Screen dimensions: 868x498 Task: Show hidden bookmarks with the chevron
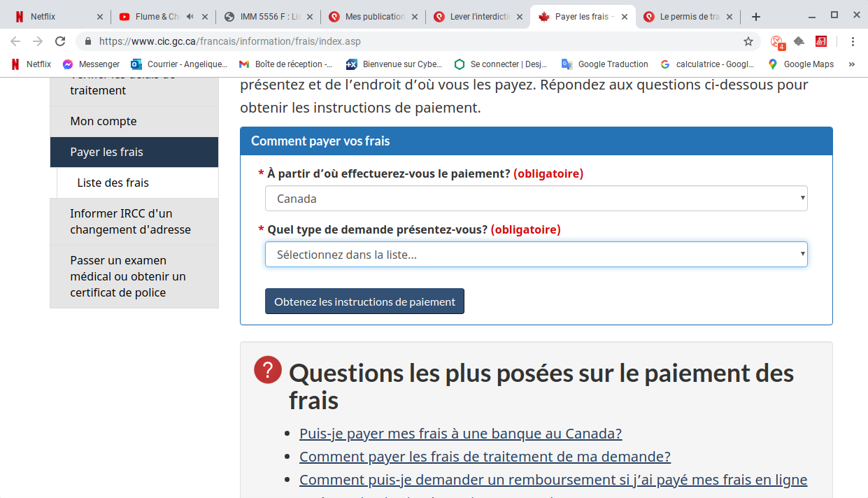[x=851, y=64]
